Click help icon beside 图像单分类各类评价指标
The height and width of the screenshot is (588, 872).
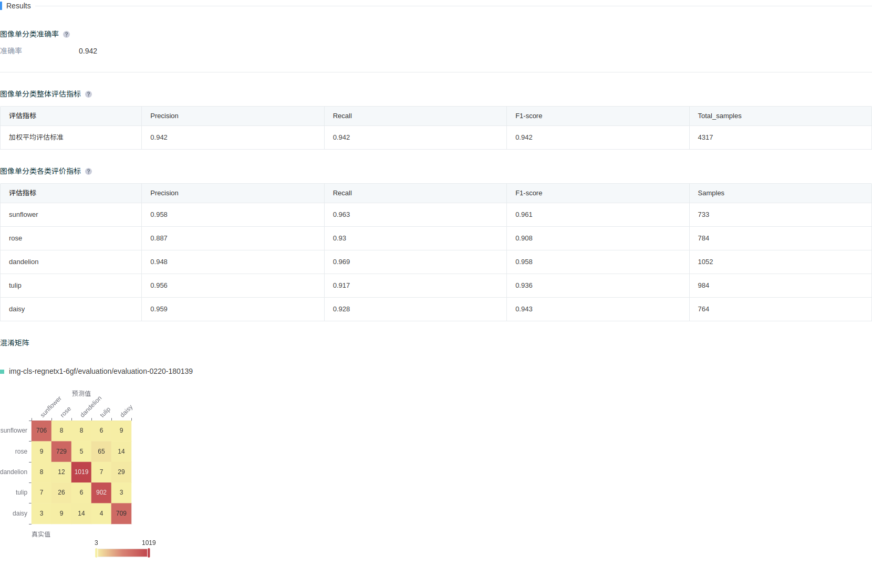88,172
